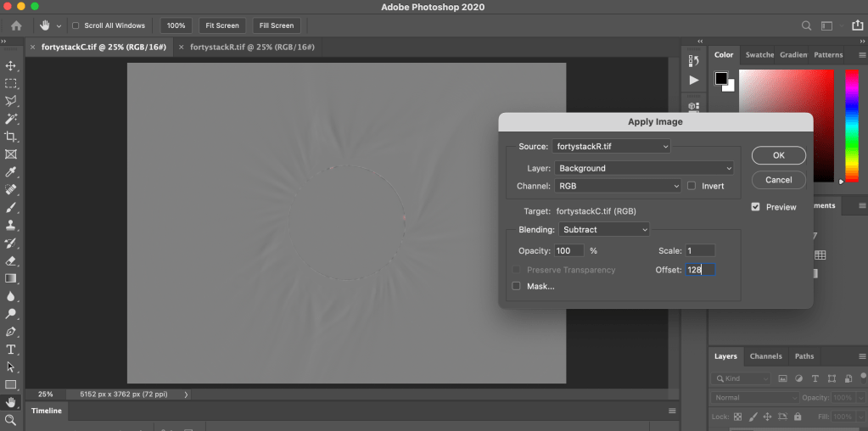The width and height of the screenshot is (868, 431).
Task: Click the foreground color swatch
Action: coord(721,78)
